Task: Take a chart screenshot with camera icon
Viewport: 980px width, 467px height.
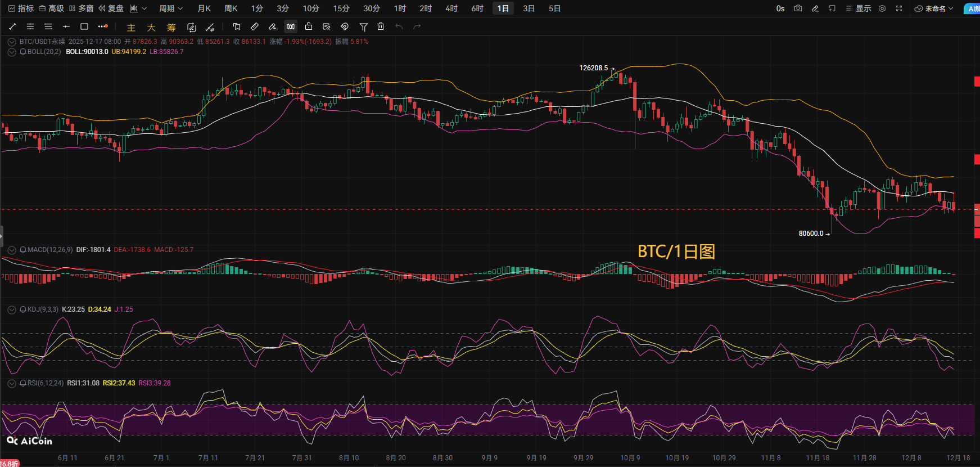Action: 798,8
